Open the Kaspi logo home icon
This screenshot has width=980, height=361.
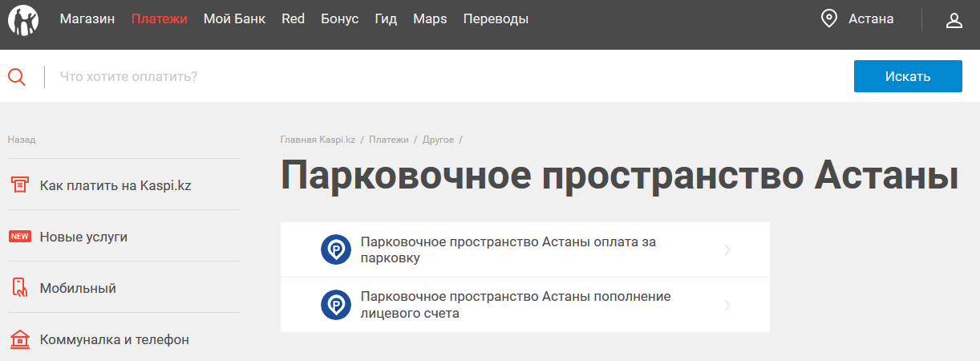click(x=22, y=20)
